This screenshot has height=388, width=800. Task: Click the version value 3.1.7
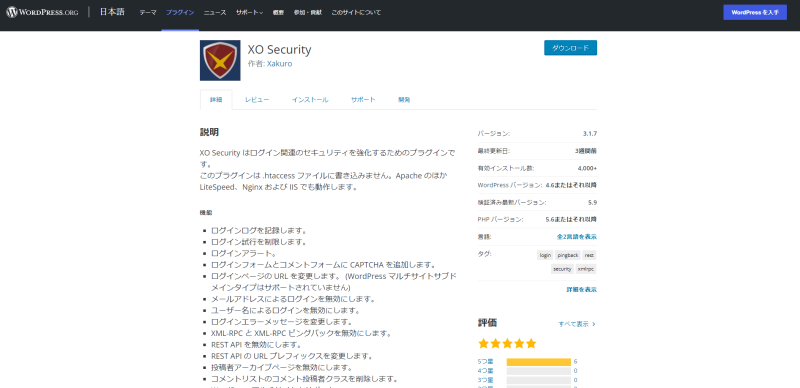590,134
